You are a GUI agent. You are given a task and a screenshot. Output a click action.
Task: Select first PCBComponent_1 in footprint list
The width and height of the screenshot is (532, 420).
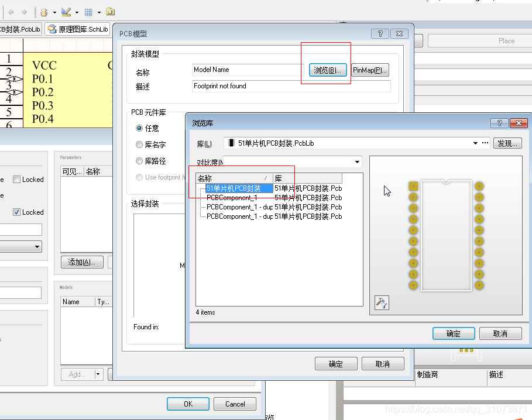click(232, 198)
